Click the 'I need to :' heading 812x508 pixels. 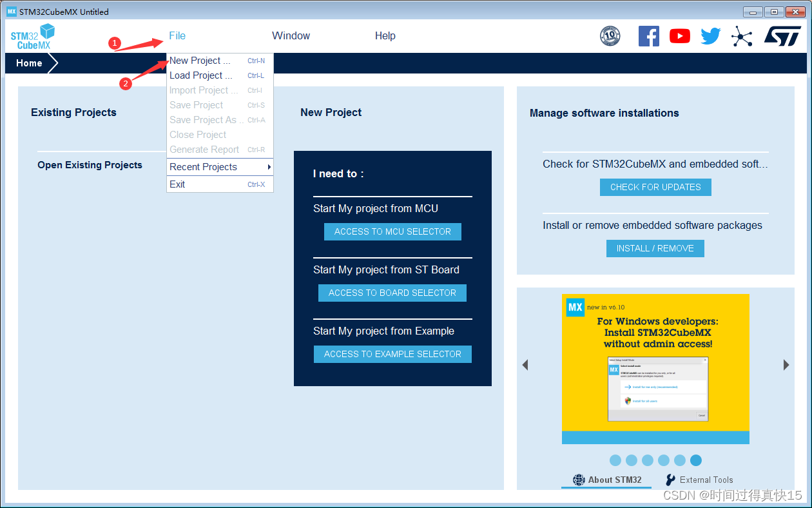point(338,174)
